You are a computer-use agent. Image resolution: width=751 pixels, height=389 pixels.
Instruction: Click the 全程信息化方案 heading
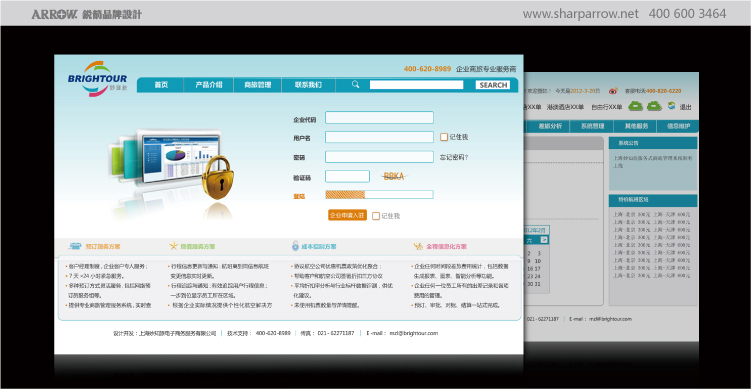click(446, 247)
